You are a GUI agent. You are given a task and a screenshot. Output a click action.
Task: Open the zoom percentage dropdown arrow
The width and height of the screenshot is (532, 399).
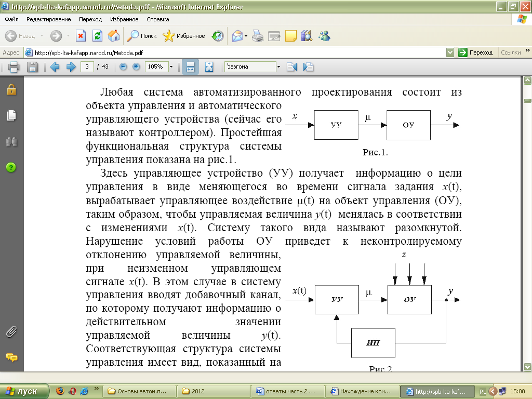click(x=171, y=67)
